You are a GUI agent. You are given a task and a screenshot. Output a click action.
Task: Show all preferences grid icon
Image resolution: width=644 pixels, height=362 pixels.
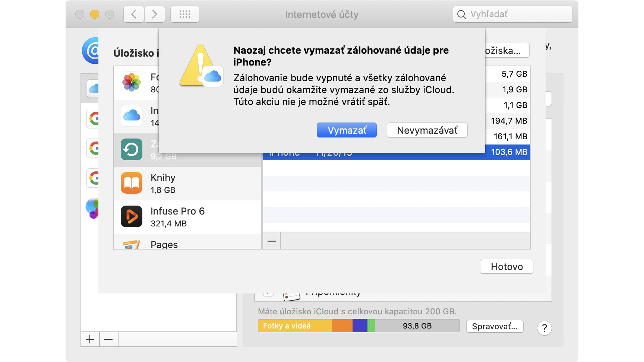(x=185, y=15)
